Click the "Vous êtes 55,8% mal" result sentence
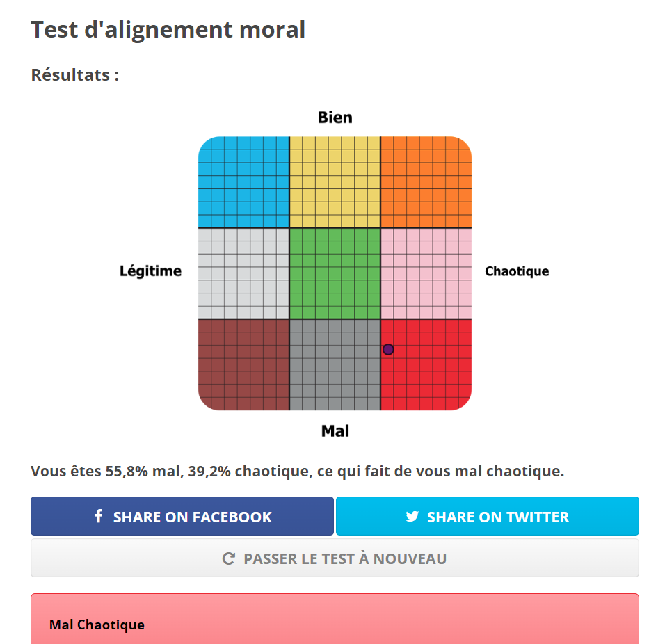This screenshot has height=644, width=658. (x=297, y=472)
